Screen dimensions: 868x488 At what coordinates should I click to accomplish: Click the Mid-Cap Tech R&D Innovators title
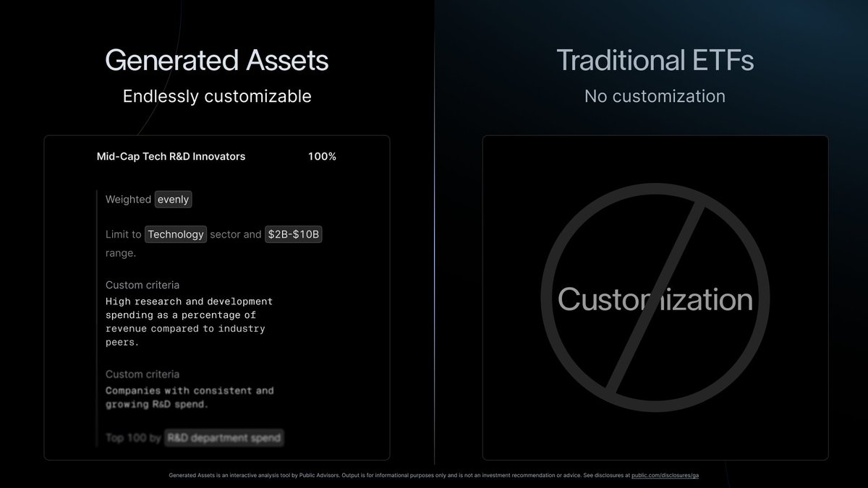(171, 156)
